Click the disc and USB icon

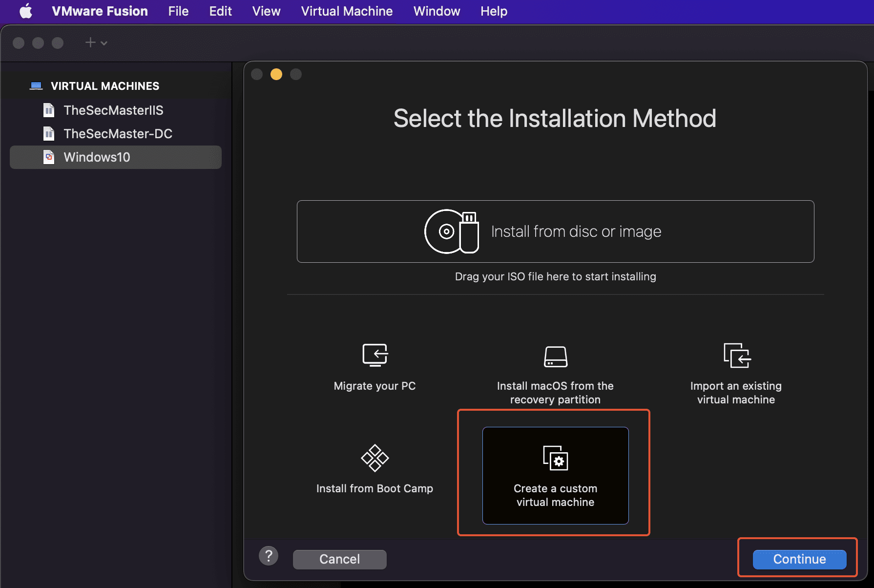pyautogui.click(x=452, y=231)
